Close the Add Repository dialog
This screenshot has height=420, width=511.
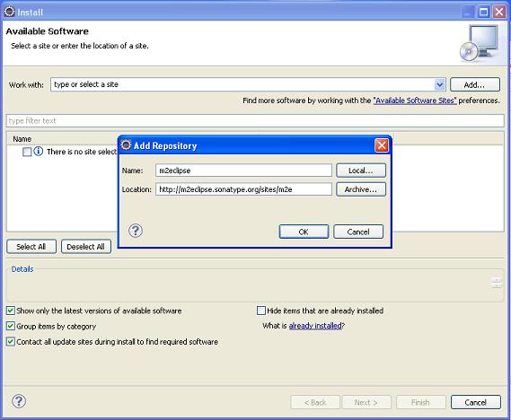coord(382,145)
